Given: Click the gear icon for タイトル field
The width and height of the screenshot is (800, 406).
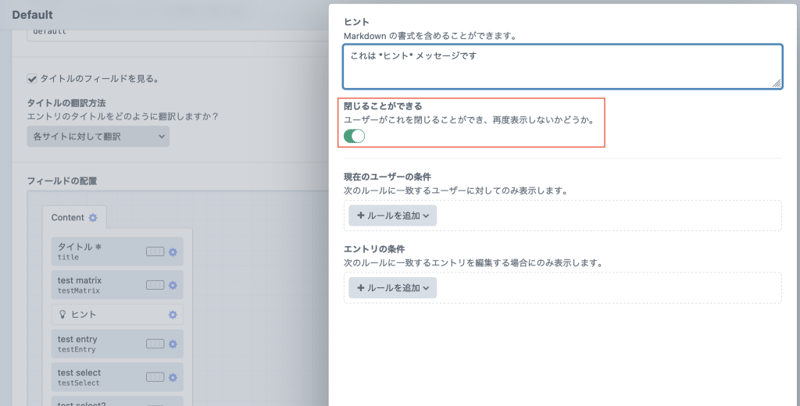Looking at the screenshot, I should [x=172, y=251].
